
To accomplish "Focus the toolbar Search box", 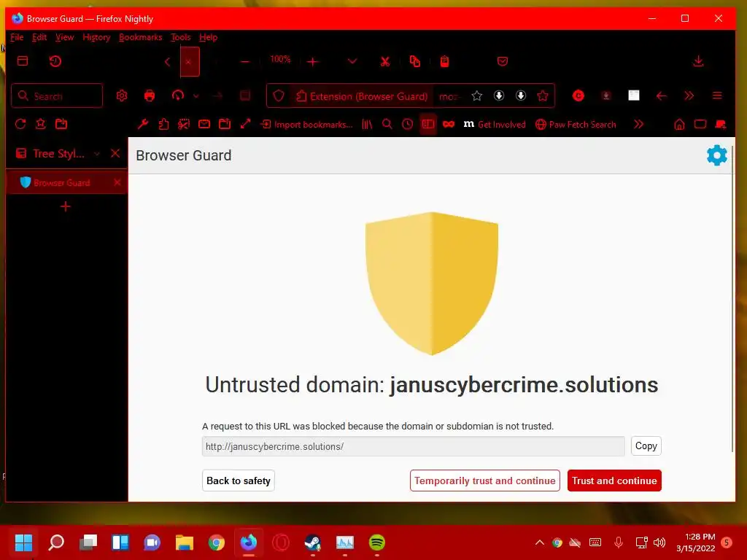I will point(57,96).
